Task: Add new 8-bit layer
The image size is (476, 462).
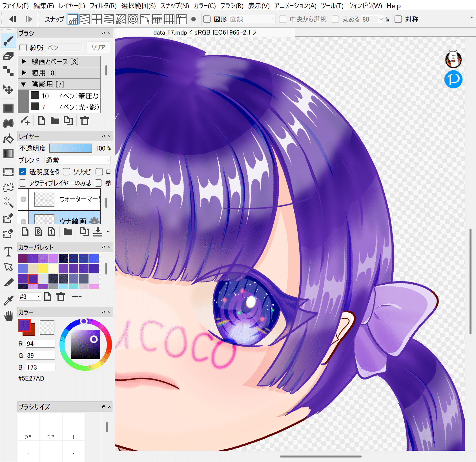Action: click(x=38, y=231)
